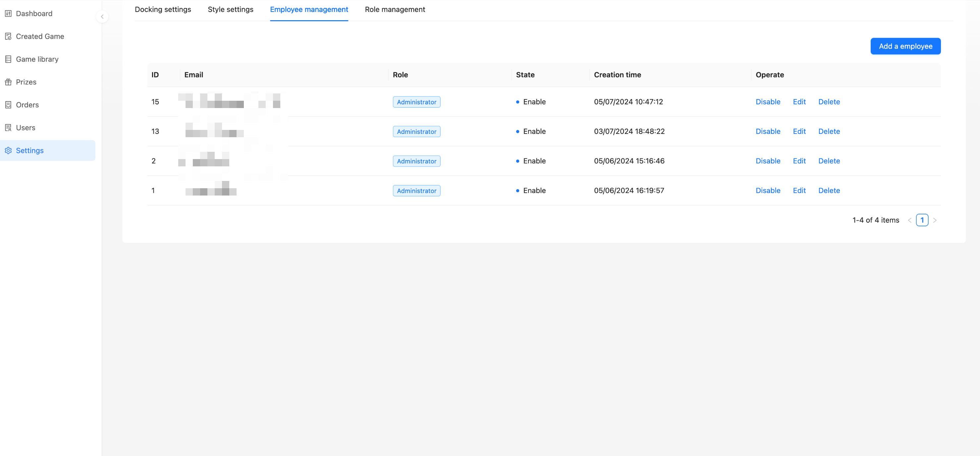This screenshot has height=456, width=980.
Task: Select page 1 in the pagination
Action: pyautogui.click(x=922, y=220)
